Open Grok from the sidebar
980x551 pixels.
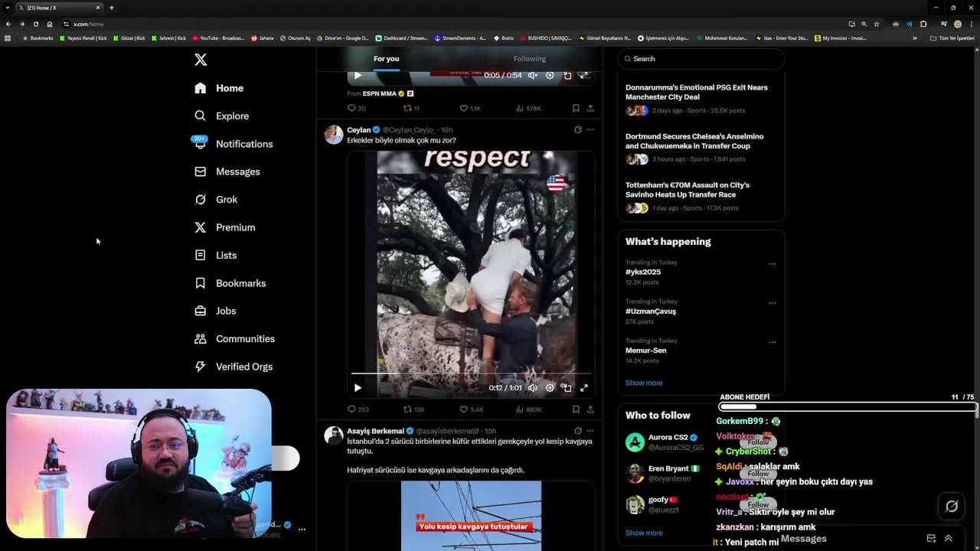216,200
